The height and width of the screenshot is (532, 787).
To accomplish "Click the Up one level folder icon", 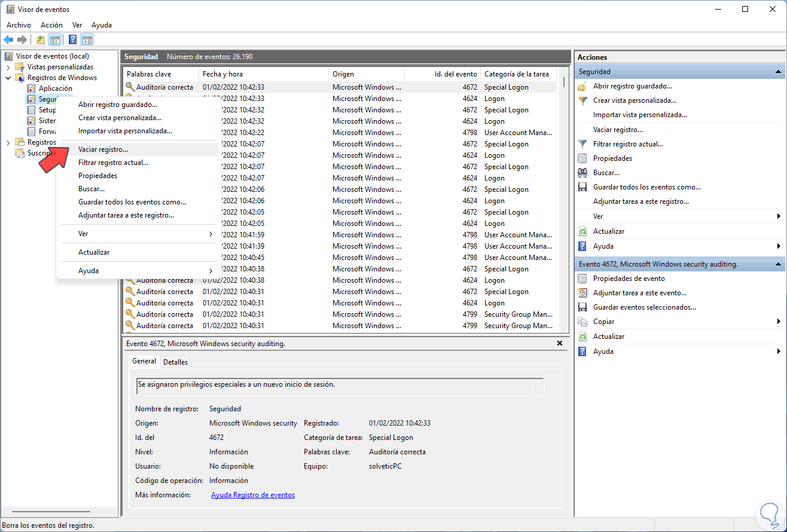I will [40, 40].
